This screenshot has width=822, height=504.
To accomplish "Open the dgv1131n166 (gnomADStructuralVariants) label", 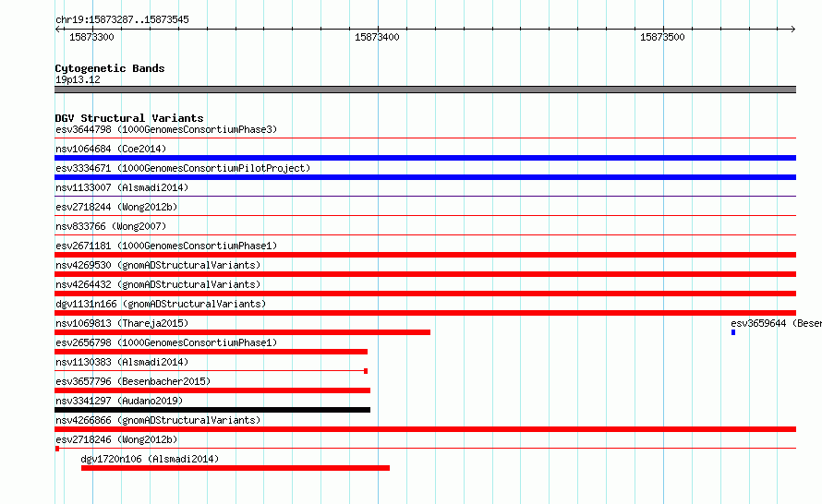I will coord(161,304).
